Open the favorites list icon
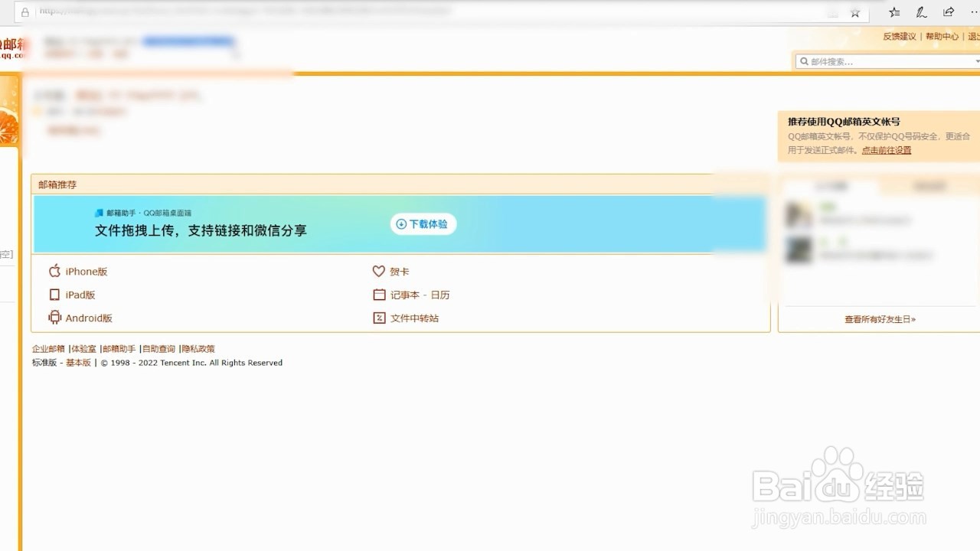The image size is (980, 551). tap(894, 12)
